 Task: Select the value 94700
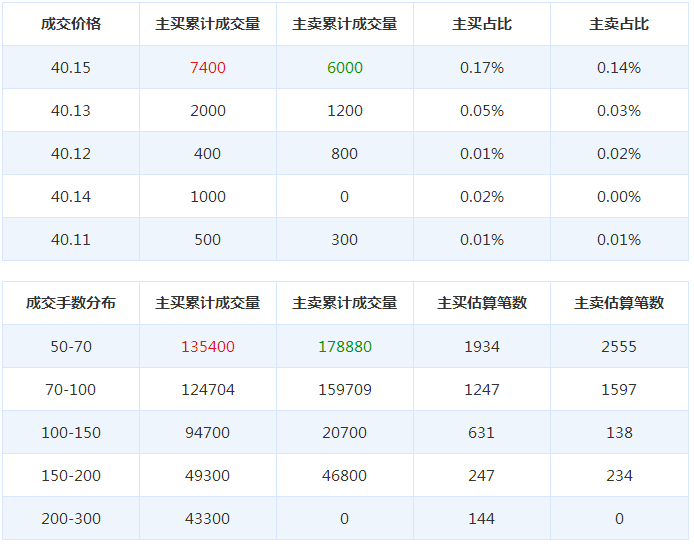click(208, 432)
